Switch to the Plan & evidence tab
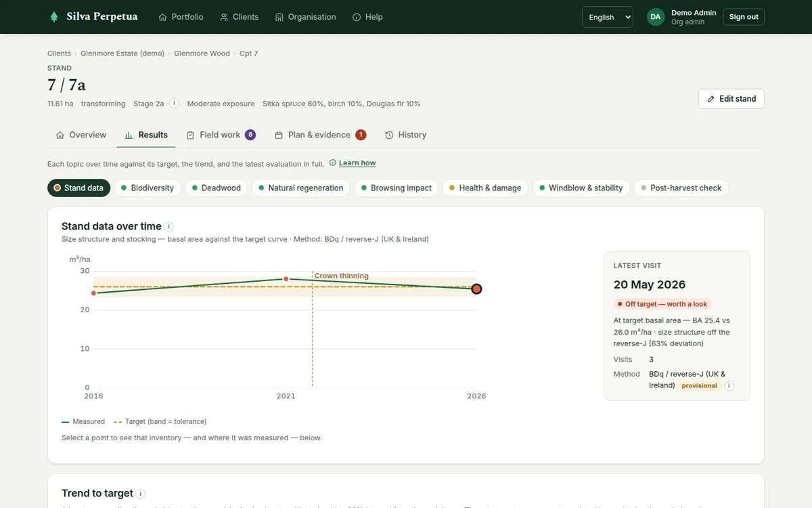The height and width of the screenshot is (508, 812). (x=320, y=135)
